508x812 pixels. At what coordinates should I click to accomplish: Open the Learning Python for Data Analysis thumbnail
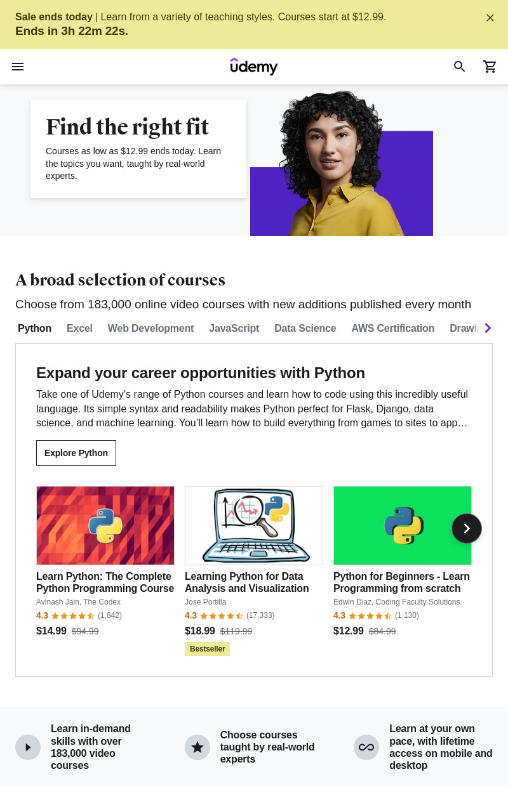coord(254,525)
